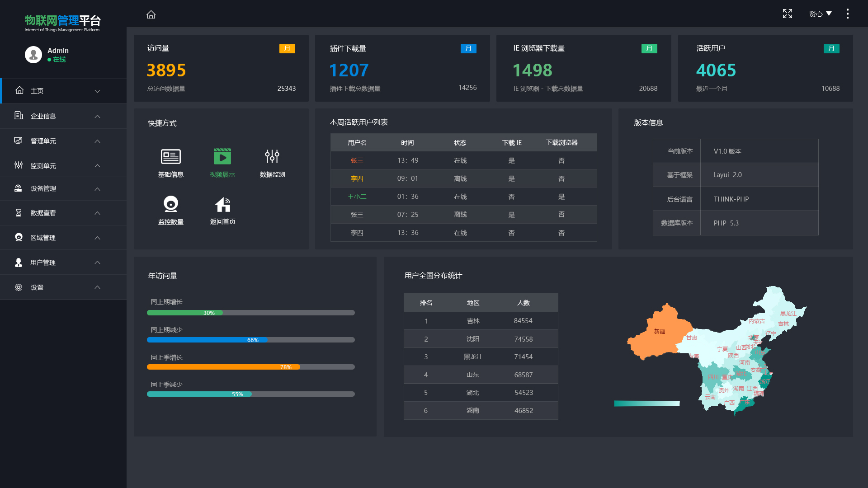Image resolution: width=868 pixels, height=488 pixels.
Task: Click the 同上期减少 66% progress bar
Action: [x=251, y=340]
